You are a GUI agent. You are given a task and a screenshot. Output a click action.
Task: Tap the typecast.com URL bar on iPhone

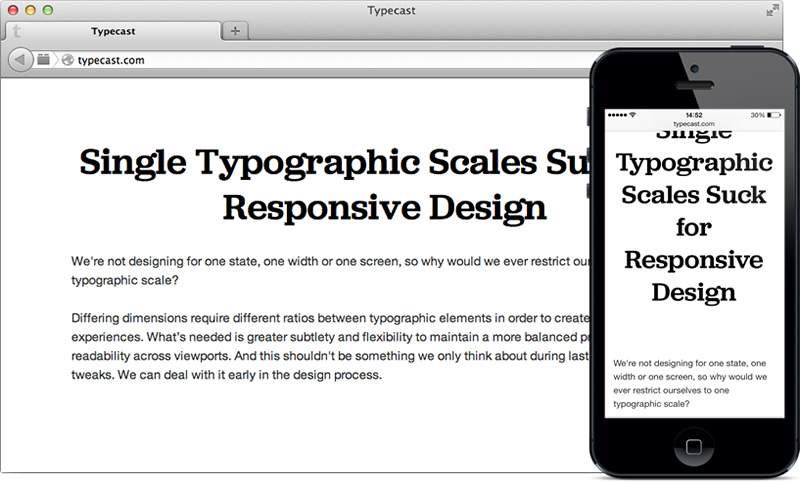pos(693,124)
